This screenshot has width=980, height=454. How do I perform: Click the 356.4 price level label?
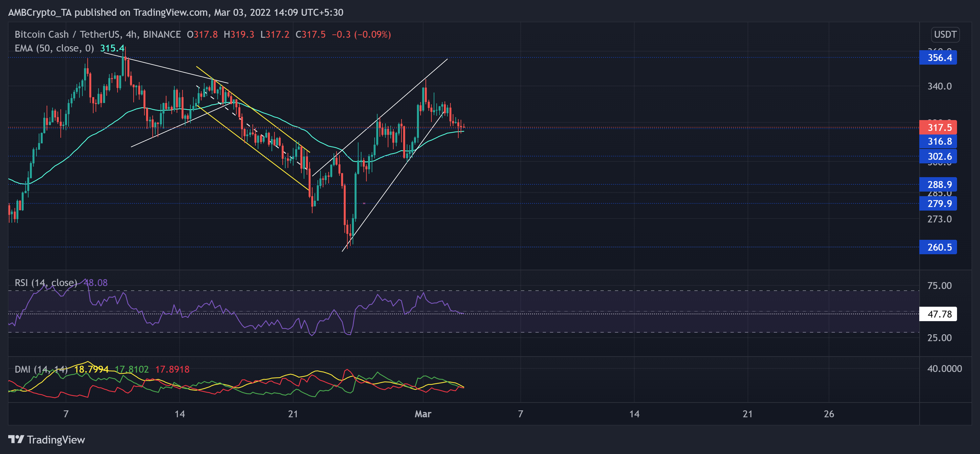point(938,57)
